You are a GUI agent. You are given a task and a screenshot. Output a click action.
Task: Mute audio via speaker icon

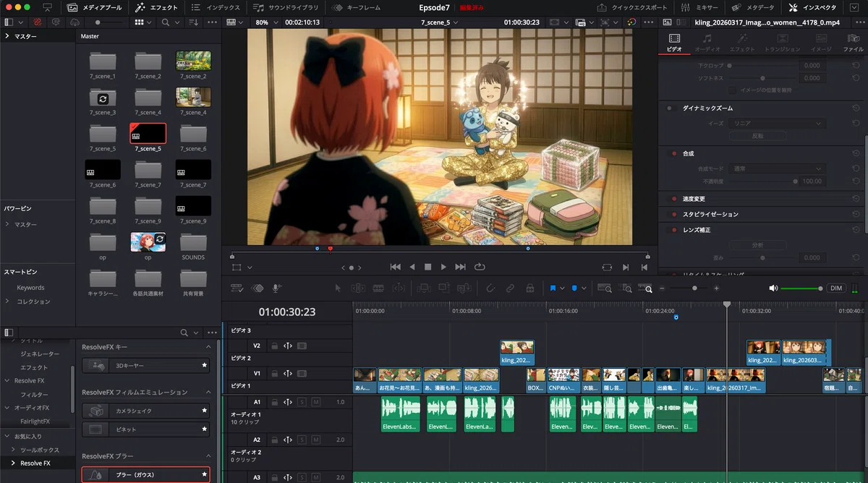point(773,288)
